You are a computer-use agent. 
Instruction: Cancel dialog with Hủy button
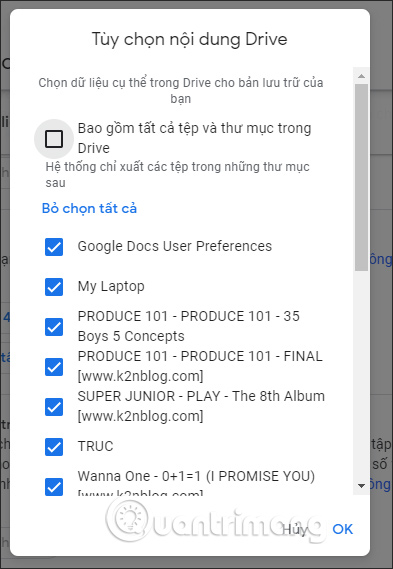(x=295, y=529)
